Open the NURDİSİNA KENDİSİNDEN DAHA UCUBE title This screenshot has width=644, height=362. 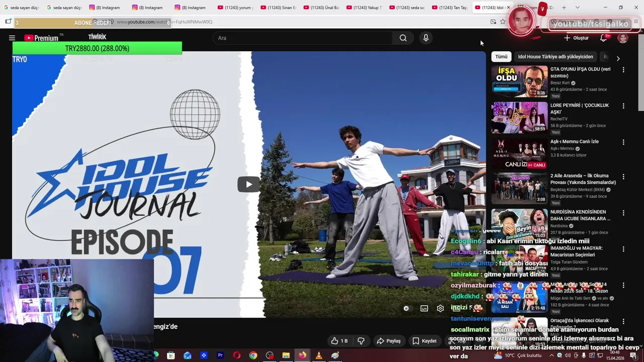(580, 215)
